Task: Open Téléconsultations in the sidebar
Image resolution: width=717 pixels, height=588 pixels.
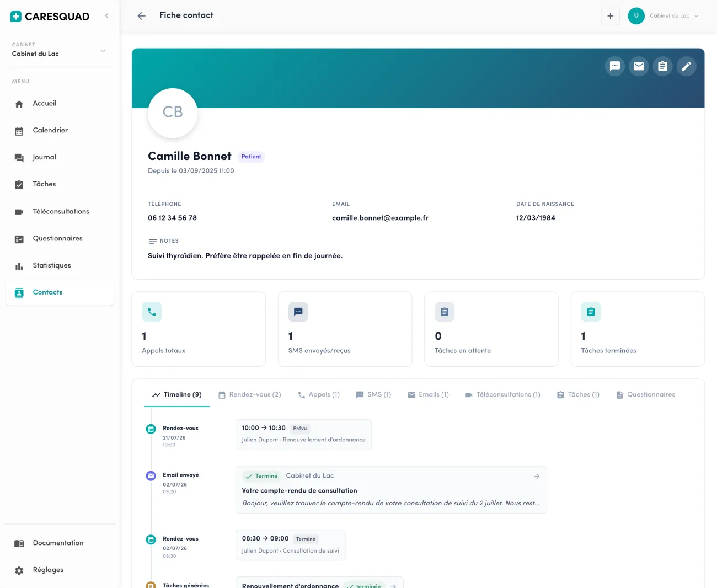Action: pyautogui.click(x=60, y=212)
